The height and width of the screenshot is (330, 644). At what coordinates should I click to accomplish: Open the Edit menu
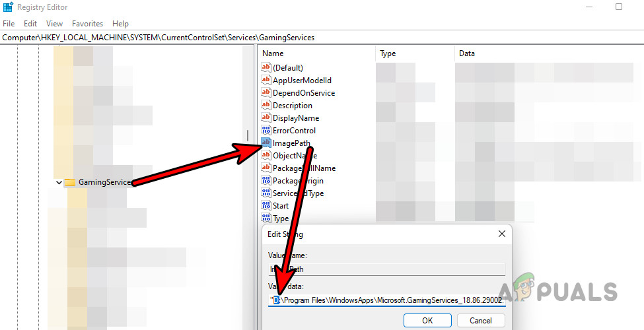click(30, 24)
